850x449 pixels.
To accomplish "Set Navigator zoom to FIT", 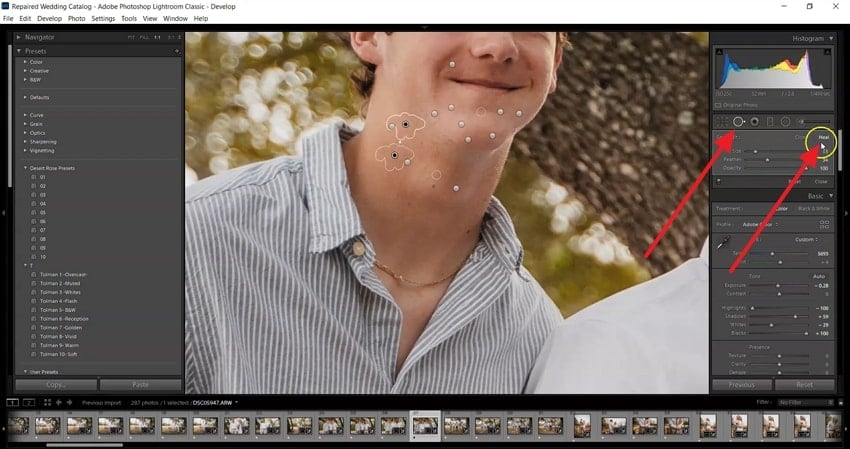I will coord(131,37).
